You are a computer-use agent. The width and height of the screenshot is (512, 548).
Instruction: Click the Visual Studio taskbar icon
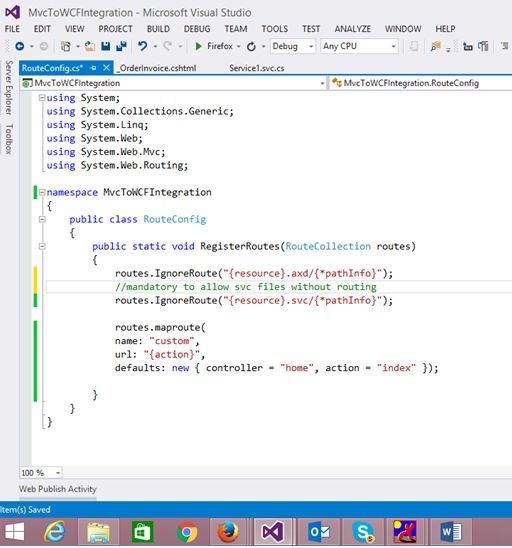click(x=273, y=532)
